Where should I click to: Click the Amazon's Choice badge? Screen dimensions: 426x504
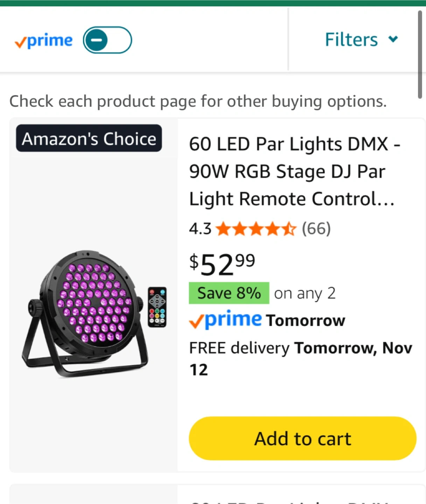pos(89,139)
